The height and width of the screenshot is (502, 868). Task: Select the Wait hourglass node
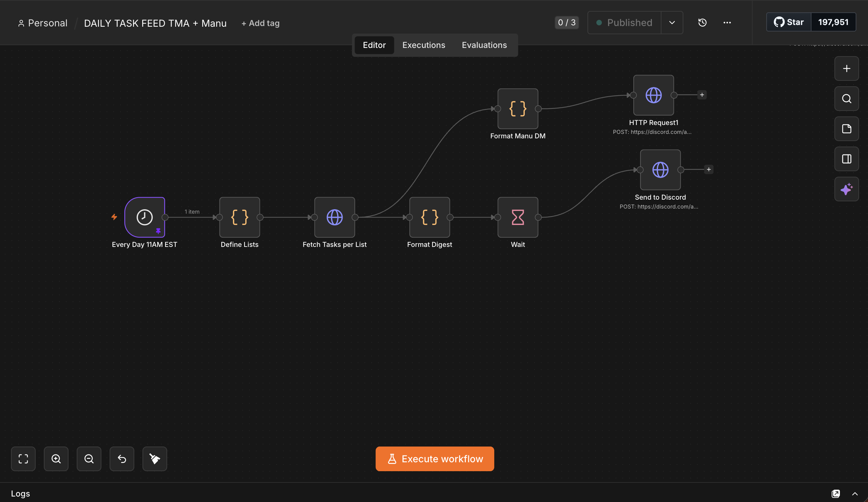point(518,217)
